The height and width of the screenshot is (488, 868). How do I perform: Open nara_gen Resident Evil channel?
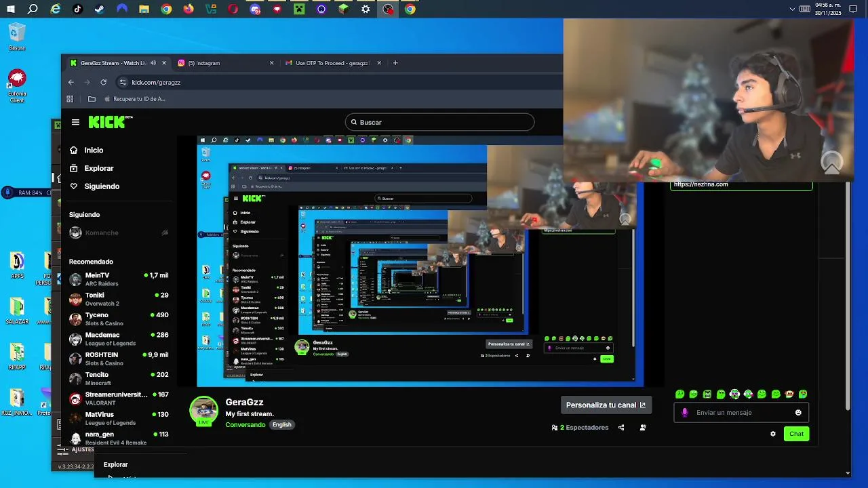point(119,438)
